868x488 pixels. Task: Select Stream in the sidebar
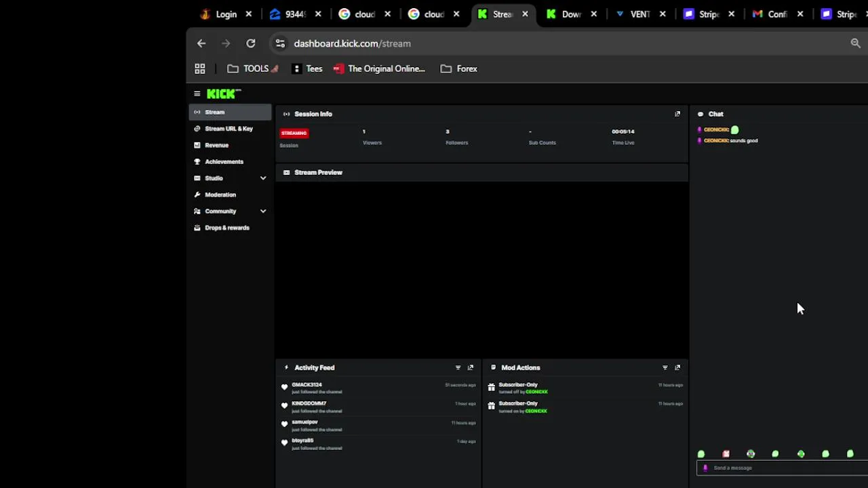[230, 112]
